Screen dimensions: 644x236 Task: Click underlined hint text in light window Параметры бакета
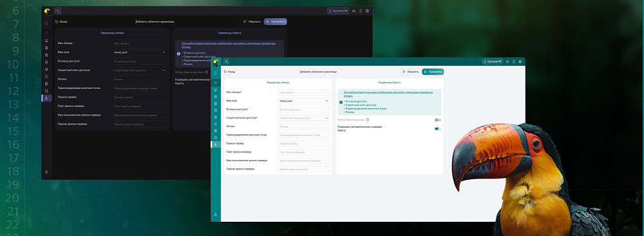point(388,94)
